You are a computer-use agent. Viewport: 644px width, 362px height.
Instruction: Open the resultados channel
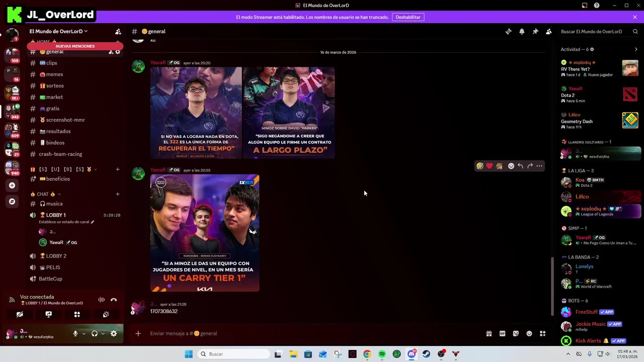tap(75, 131)
